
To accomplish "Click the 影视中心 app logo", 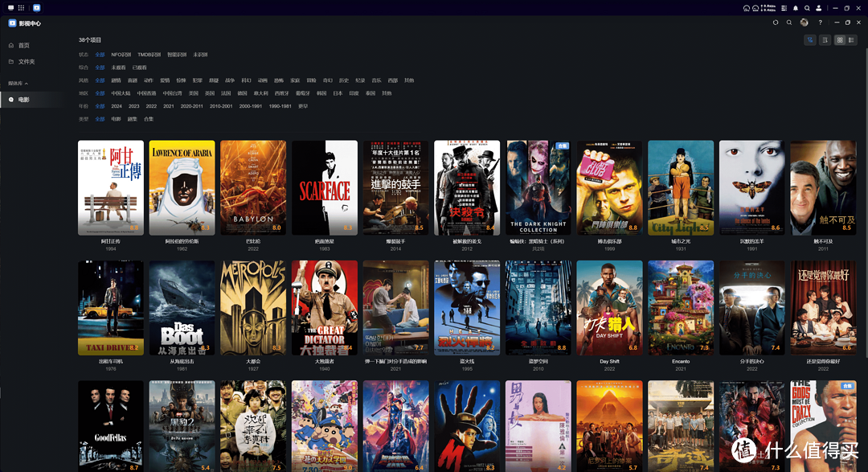I will [12, 23].
